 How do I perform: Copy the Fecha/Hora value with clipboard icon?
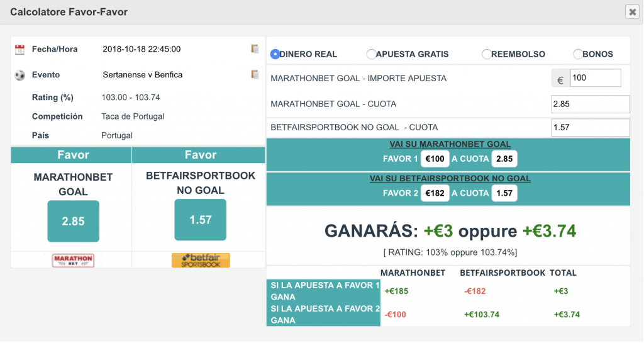255,49
